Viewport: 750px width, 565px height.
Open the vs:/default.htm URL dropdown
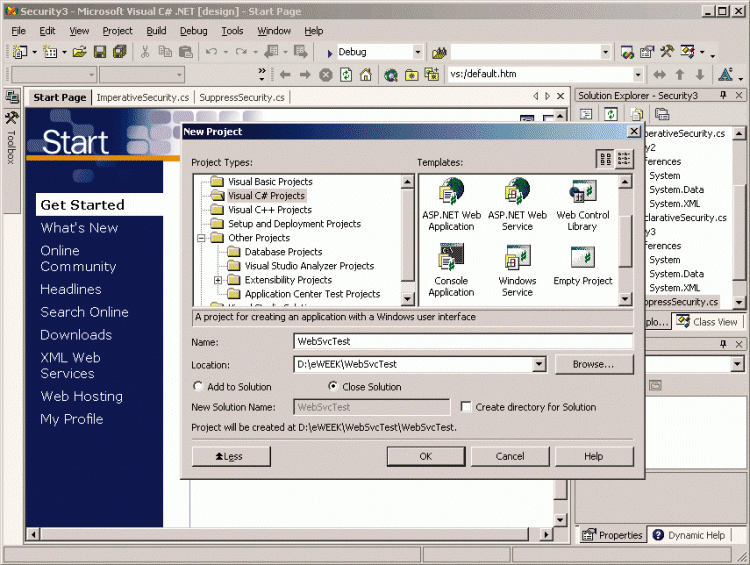coord(638,75)
